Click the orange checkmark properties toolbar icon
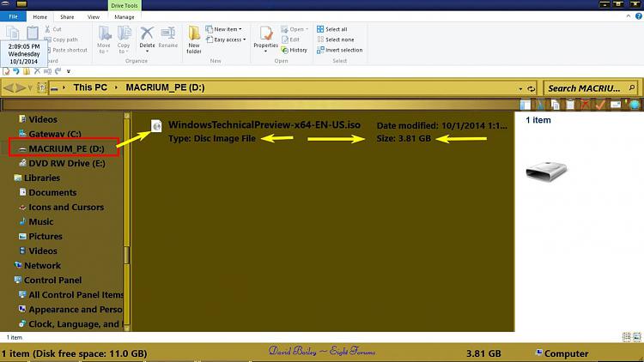Image resolution: width=644 pixels, height=362 pixels. click(600, 105)
